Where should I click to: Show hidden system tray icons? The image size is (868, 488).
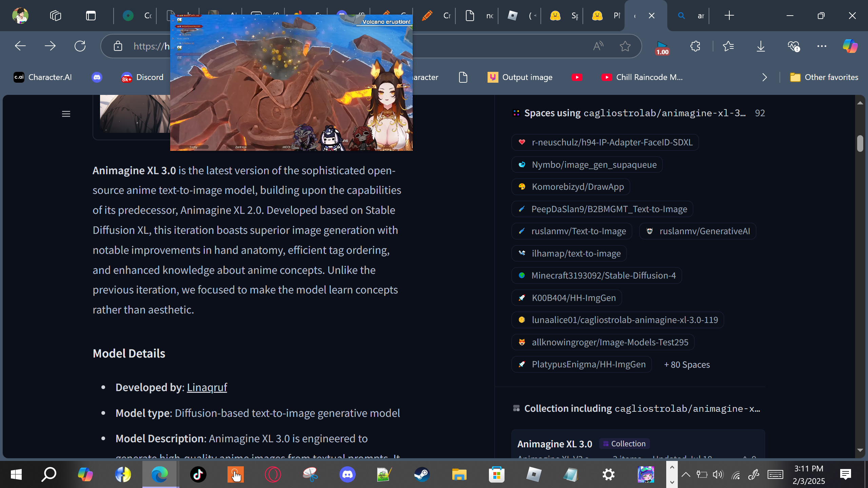click(686, 474)
